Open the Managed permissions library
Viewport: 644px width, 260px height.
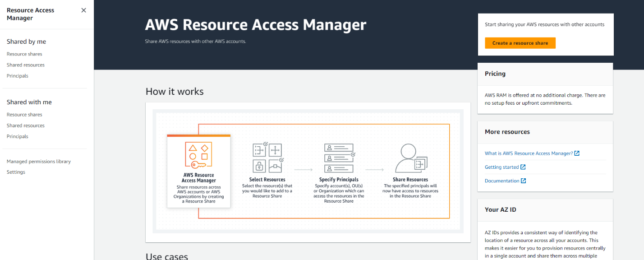(39, 162)
